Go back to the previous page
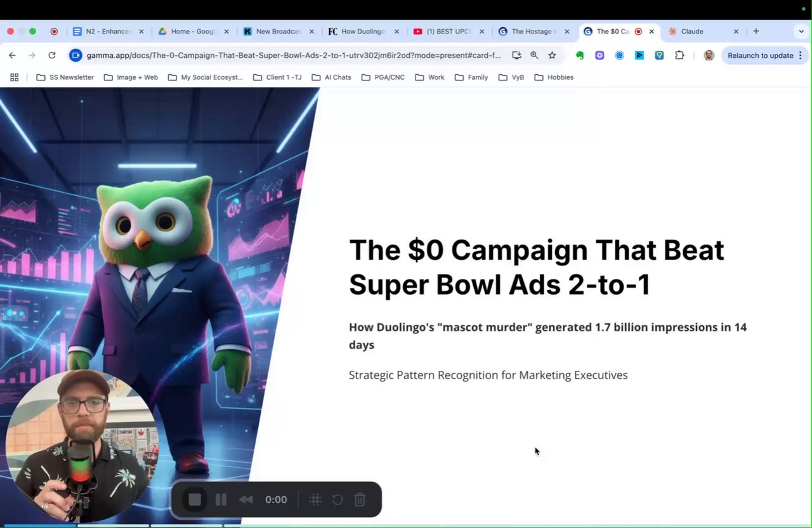812x528 pixels. [x=12, y=55]
